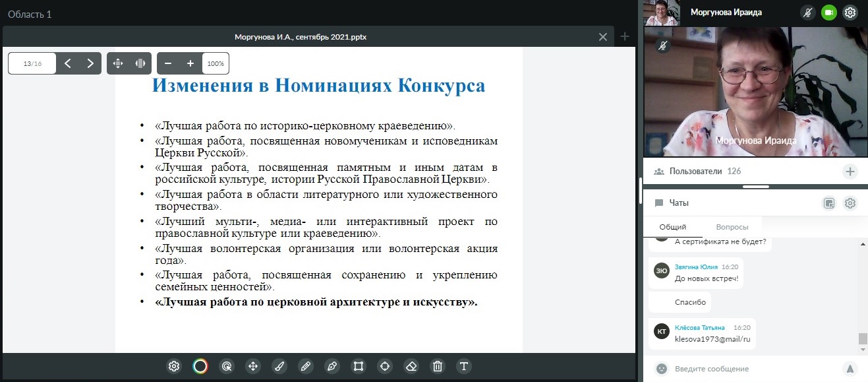This screenshot has height=382, width=868.
Task: Click Моргунова Ираида avatar thumbnail
Action: [662, 13]
